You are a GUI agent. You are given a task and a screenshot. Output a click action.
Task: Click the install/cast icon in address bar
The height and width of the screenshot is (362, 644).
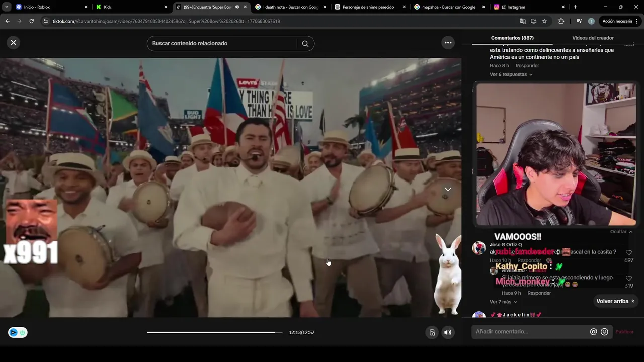533,21
